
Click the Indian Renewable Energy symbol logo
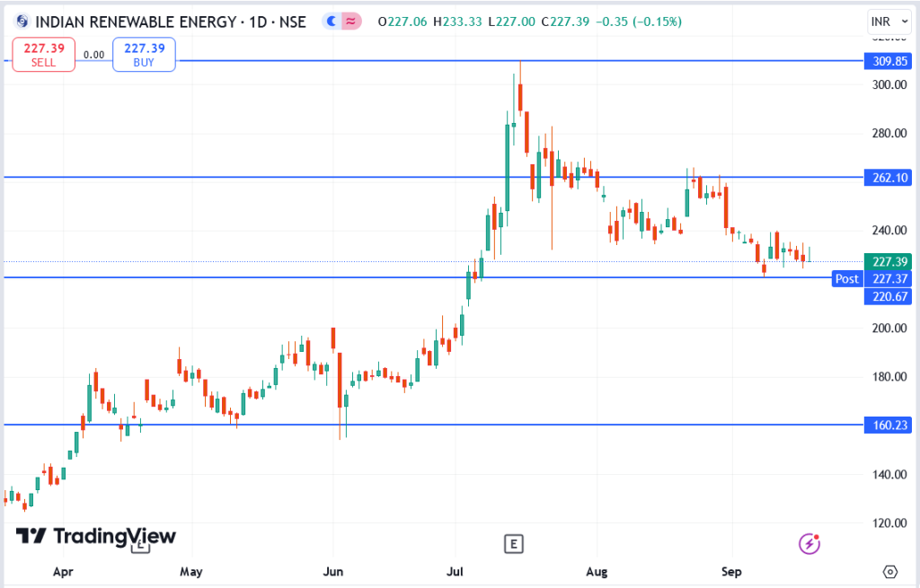click(22, 22)
